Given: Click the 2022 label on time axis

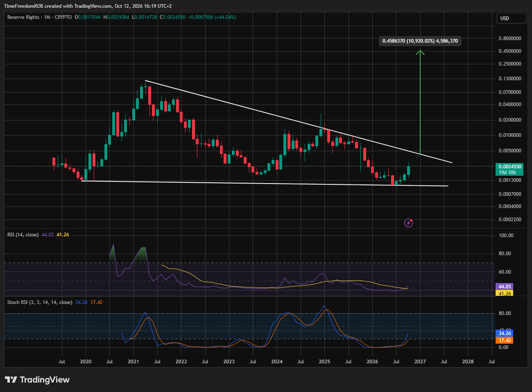Looking at the screenshot, I should tap(181, 362).
